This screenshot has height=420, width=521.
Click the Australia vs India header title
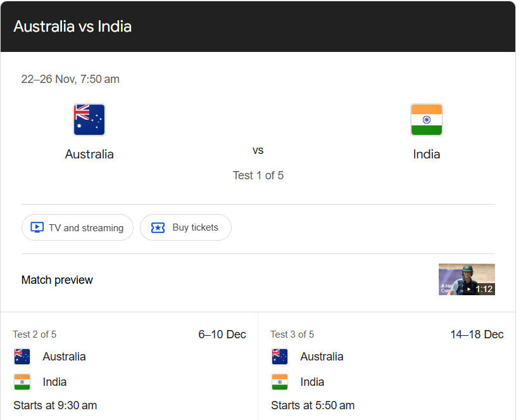click(x=72, y=27)
